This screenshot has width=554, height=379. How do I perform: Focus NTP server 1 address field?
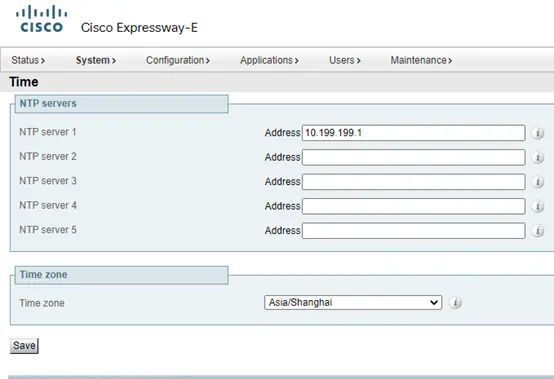coord(413,133)
